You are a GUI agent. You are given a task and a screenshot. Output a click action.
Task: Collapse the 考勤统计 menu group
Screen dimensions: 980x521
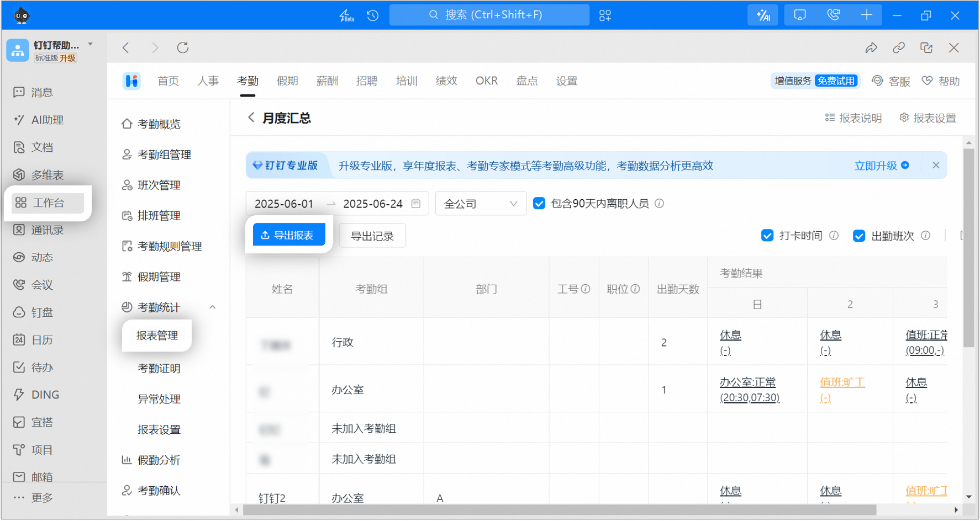tap(213, 307)
